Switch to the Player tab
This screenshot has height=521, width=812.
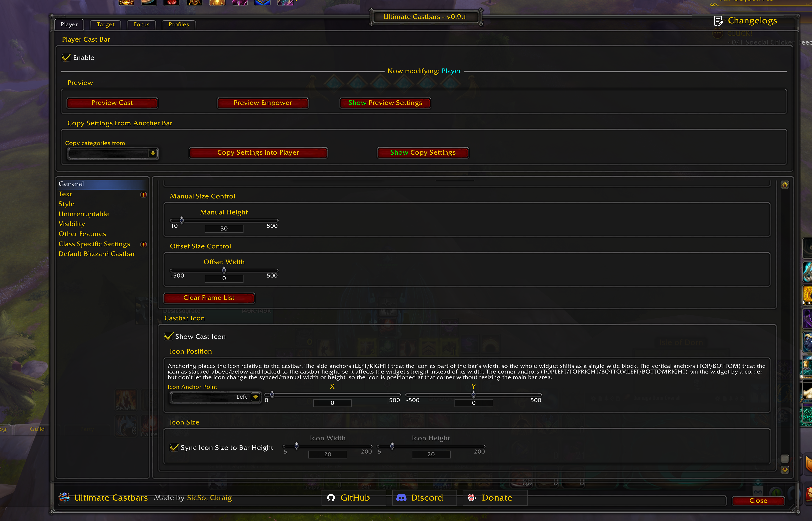click(x=69, y=24)
